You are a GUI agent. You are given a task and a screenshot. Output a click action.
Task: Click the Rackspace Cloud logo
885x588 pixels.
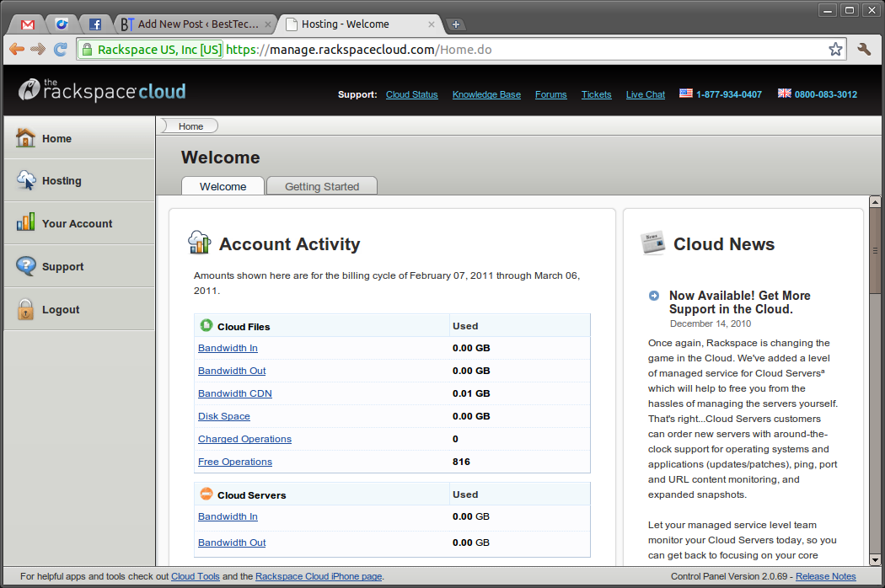pyautogui.click(x=101, y=90)
